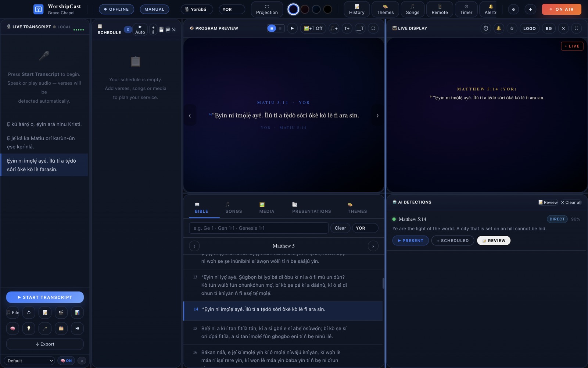The height and width of the screenshot is (368, 588).
Task: Clear the live display with the X icon
Action: [x=563, y=28]
